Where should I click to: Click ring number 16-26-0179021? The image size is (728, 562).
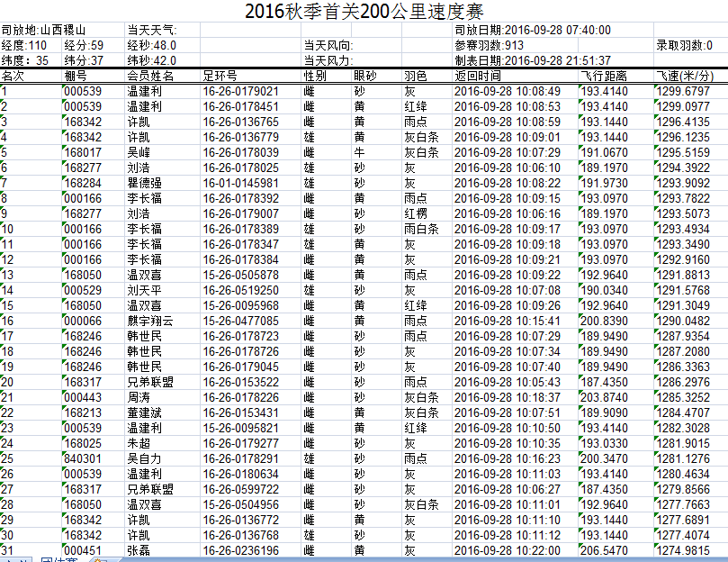click(x=240, y=91)
